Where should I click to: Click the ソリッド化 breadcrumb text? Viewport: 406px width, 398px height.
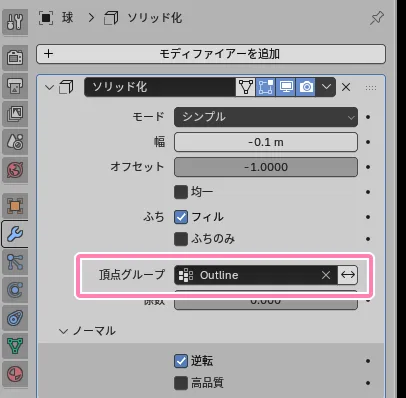[155, 18]
